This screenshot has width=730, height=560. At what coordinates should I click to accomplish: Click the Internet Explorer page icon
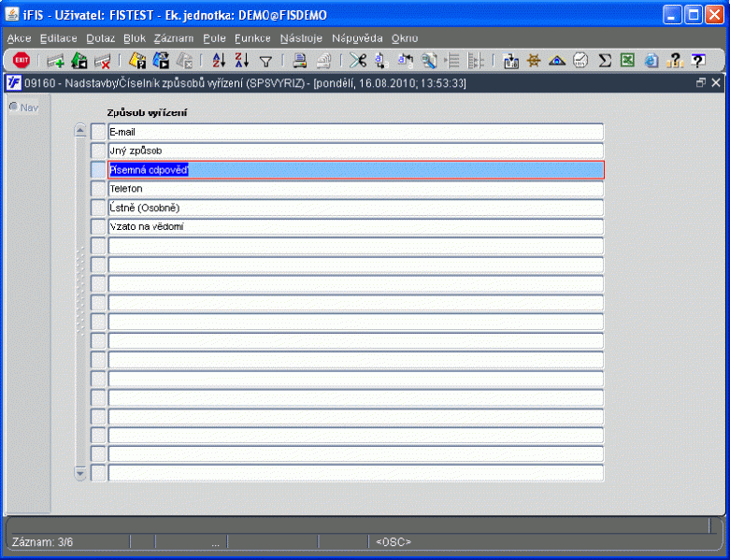[x=651, y=61]
